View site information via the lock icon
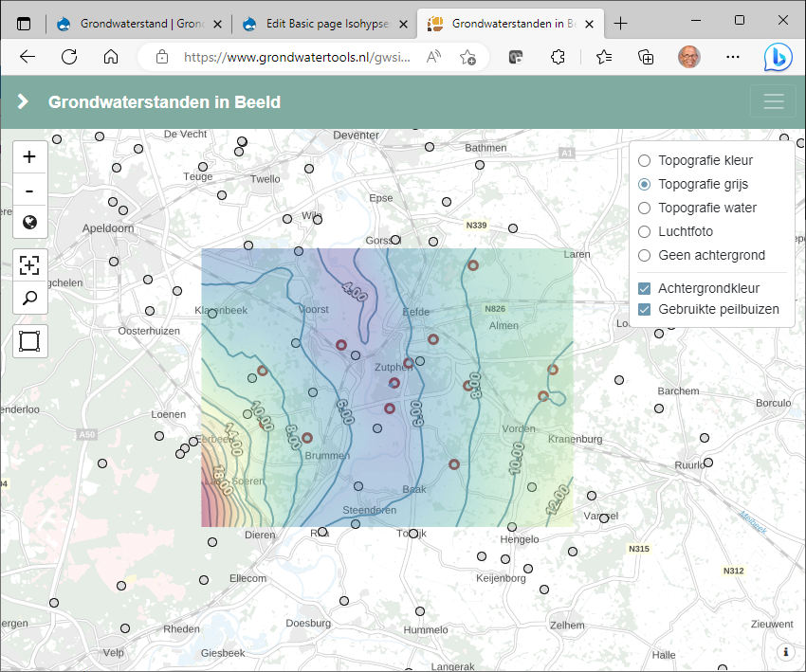 (162, 57)
